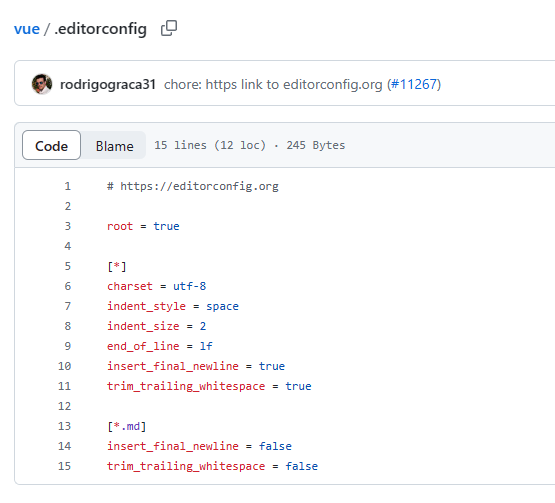Switch to the Code tab
This screenshot has height=503, width=555.
[51, 145]
